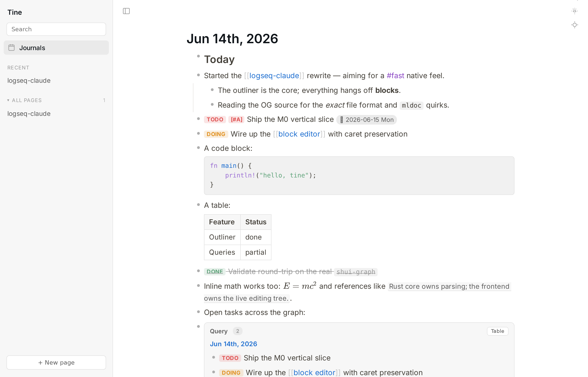This screenshot has width=588, height=377.
Task: Open the [[logseq-claude]] page link
Action: pyautogui.click(x=274, y=76)
